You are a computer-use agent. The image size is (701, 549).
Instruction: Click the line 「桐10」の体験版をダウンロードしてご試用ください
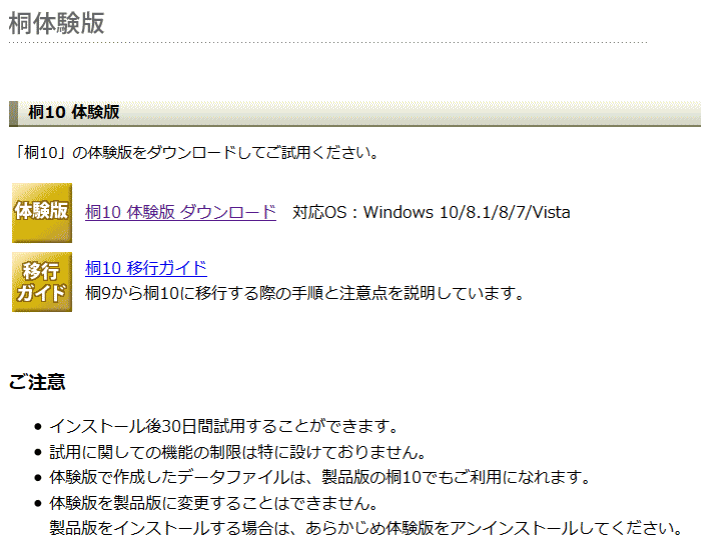coord(195,153)
